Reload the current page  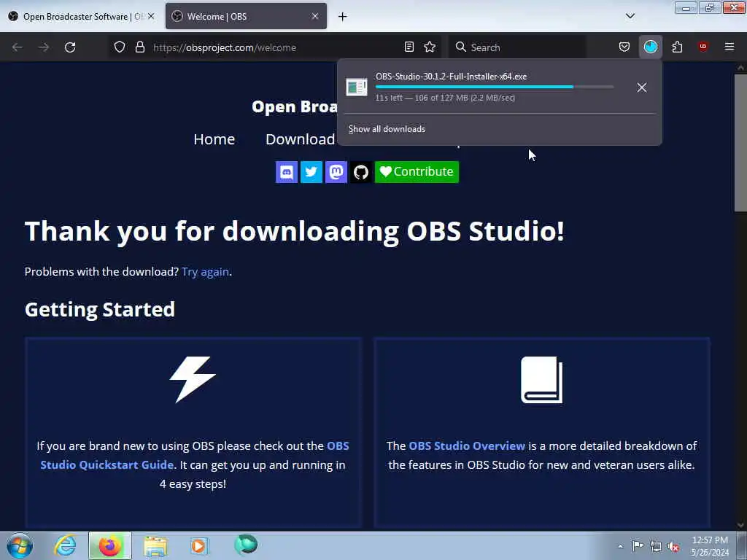coord(70,47)
